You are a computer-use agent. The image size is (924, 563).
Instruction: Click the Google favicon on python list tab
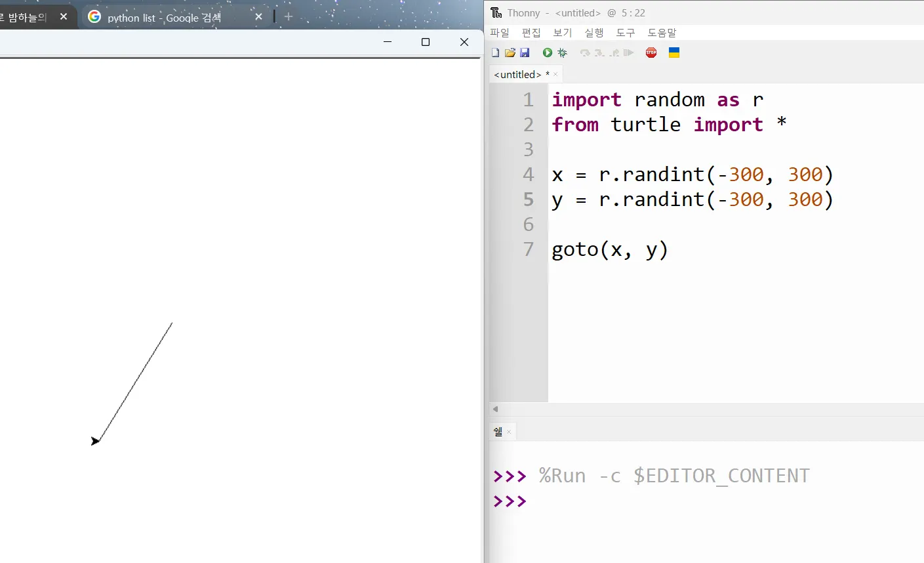pos(94,17)
